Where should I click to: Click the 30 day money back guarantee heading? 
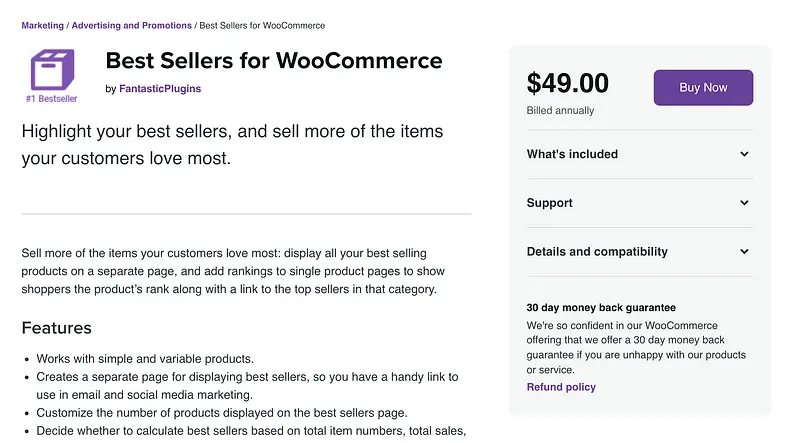click(x=601, y=308)
